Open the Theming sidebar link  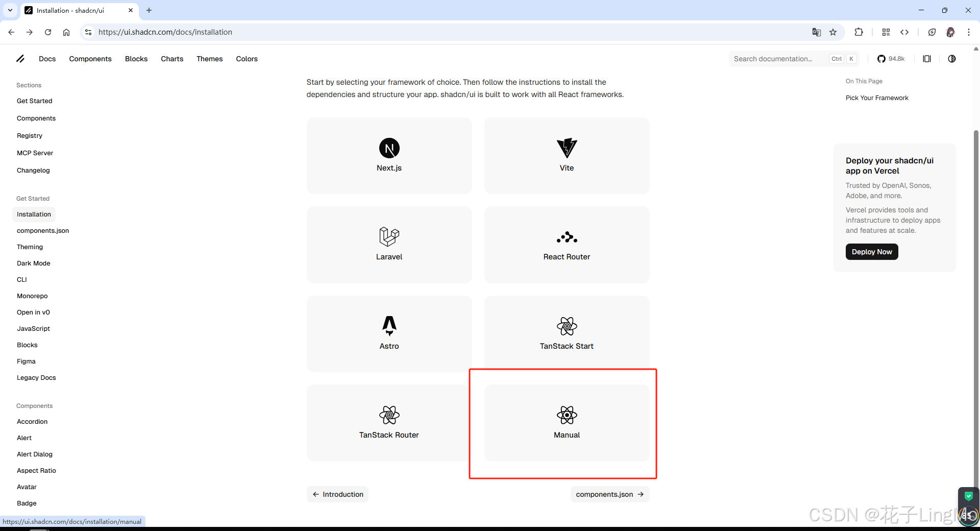tap(30, 247)
